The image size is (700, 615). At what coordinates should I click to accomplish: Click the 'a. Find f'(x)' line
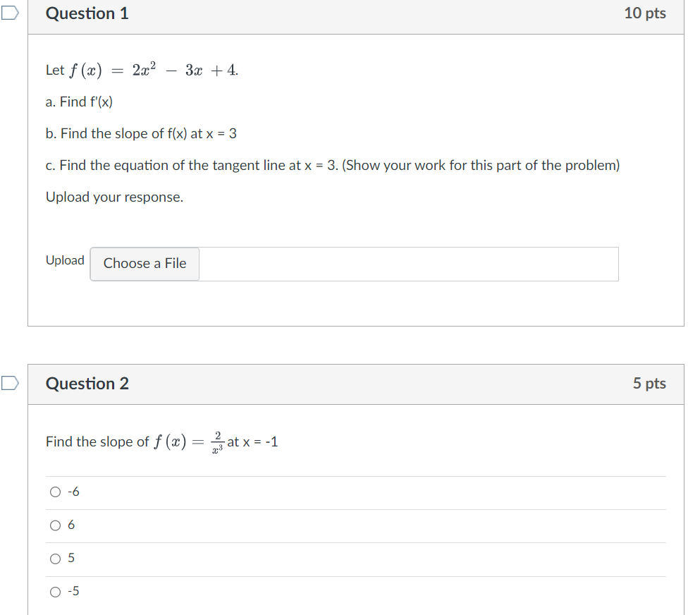(79, 102)
